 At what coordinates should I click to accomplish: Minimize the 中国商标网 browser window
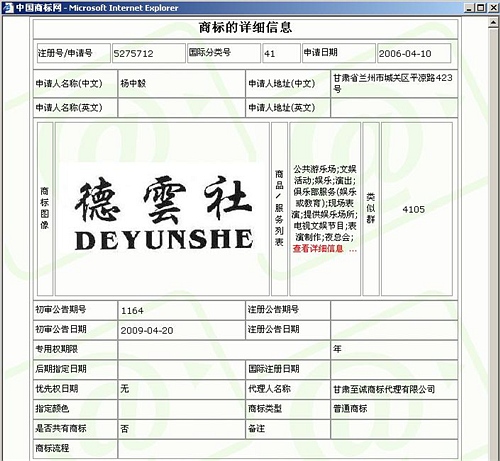pyautogui.click(x=469, y=7)
